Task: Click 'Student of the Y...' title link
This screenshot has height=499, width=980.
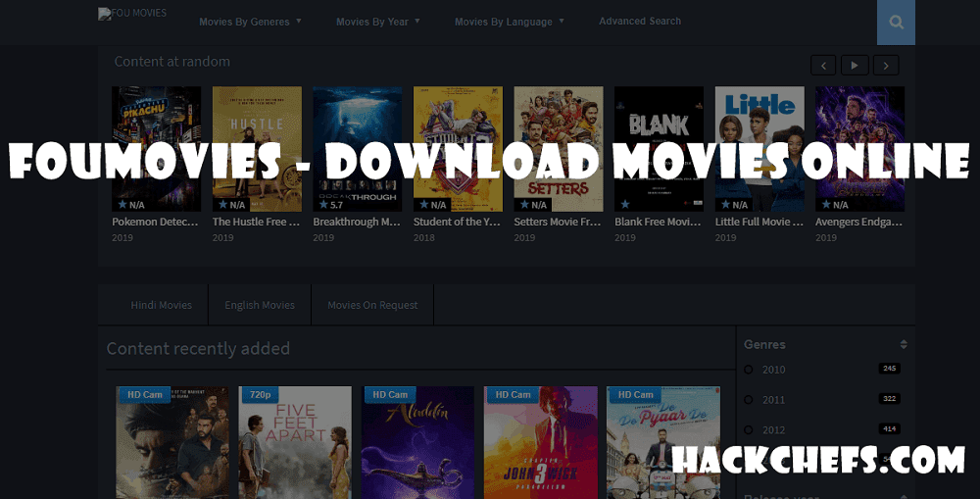Action: click(457, 222)
